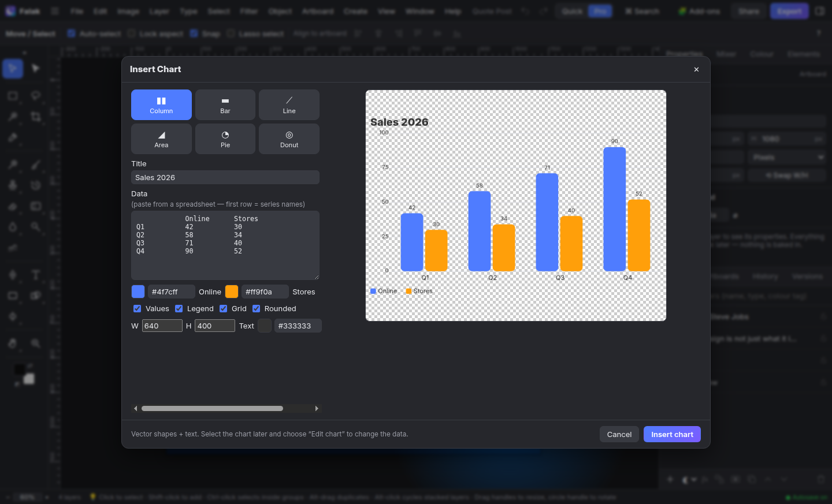Pick the Area chart type
This screenshot has height=504, width=832.
(x=161, y=139)
